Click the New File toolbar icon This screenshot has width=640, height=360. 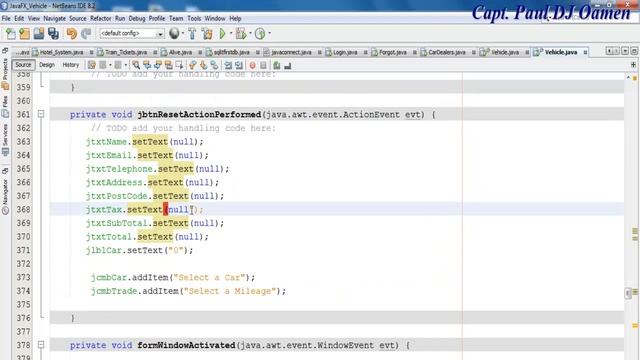(11, 33)
